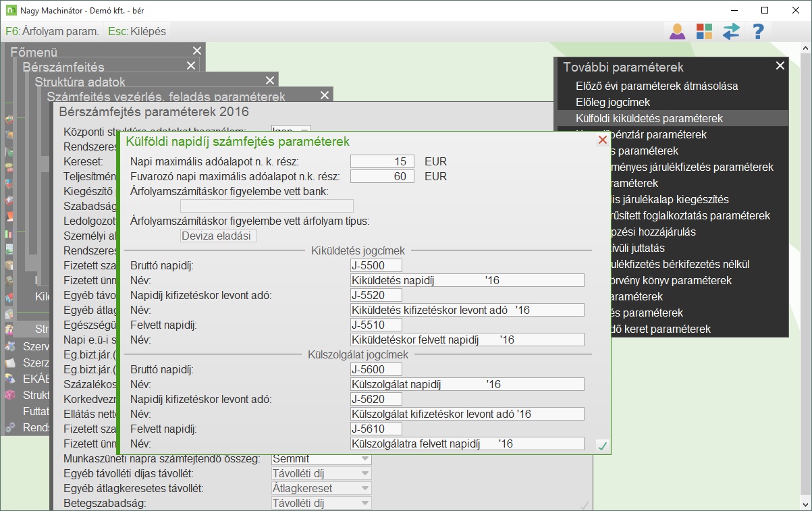Choose 'Előleg jogcímek' in További paraméterek
Screen dimensions: 812x511
tap(612, 103)
